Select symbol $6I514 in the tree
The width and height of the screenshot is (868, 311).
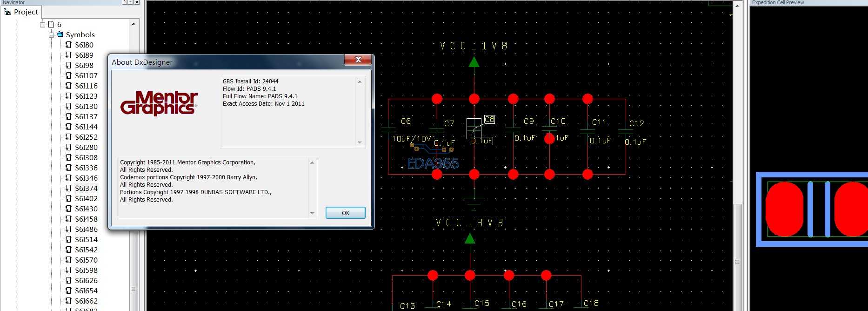(86, 240)
